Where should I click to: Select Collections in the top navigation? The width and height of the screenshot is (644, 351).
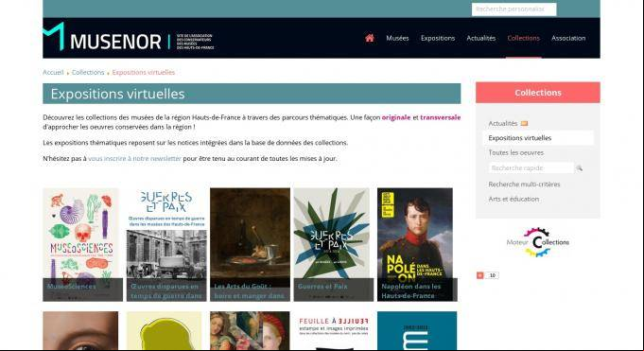[x=523, y=38]
